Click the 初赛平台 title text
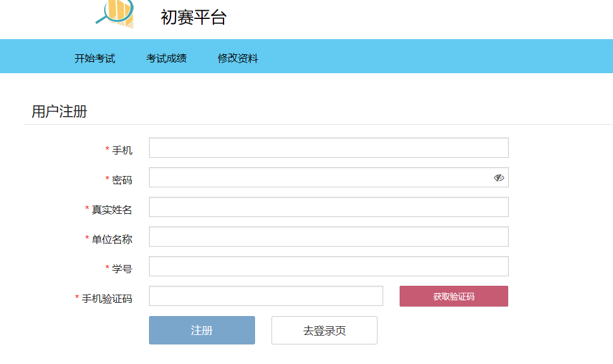 pos(194,18)
